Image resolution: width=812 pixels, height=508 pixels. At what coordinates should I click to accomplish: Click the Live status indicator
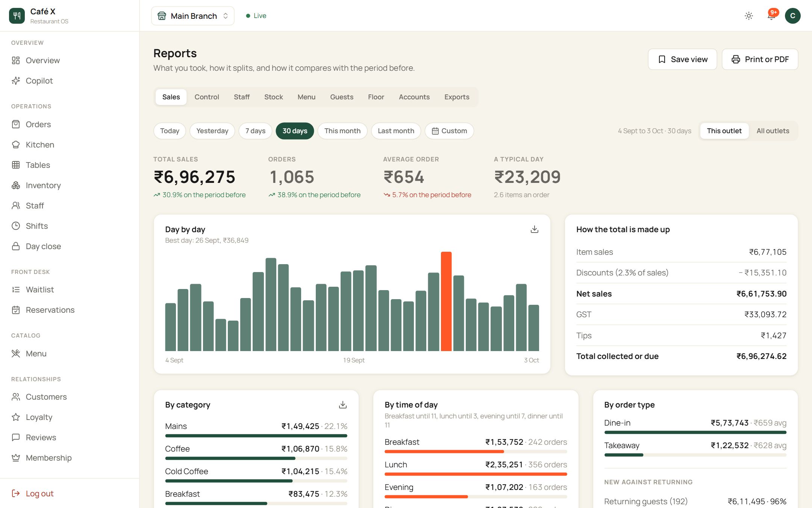point(256,16)
